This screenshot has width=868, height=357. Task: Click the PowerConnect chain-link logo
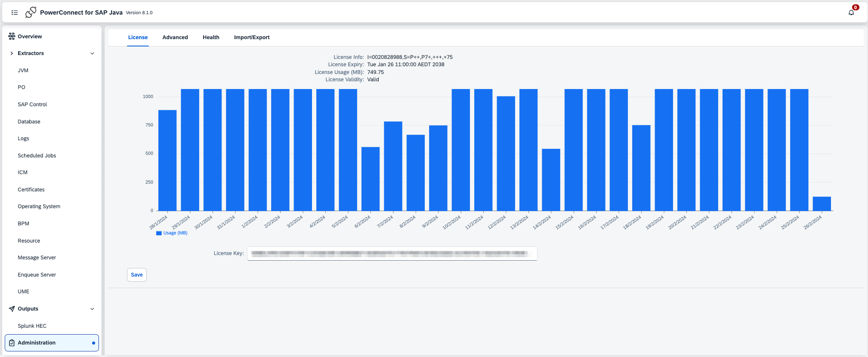click(31, 12)
